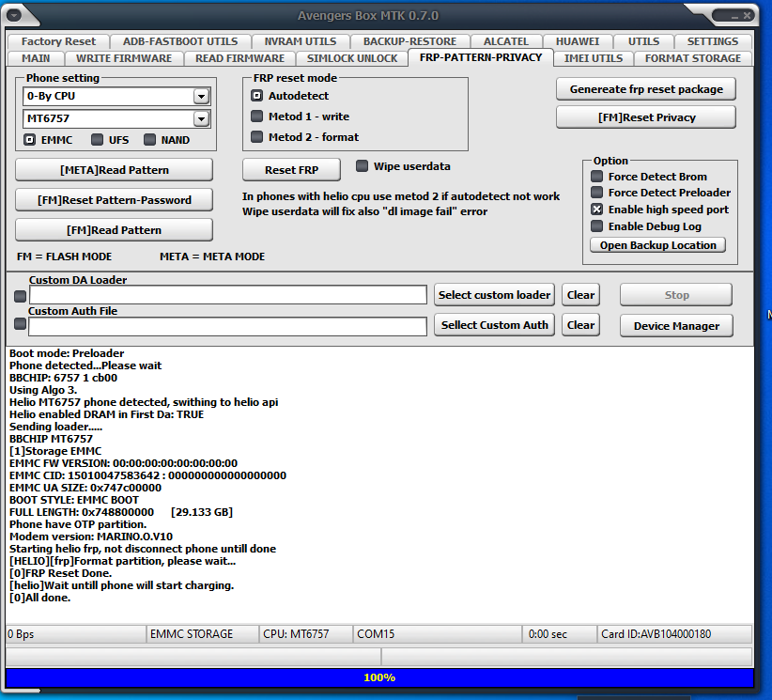772x700 pixels.
Task: Switch to the UTILS tab
Action: 643,41
